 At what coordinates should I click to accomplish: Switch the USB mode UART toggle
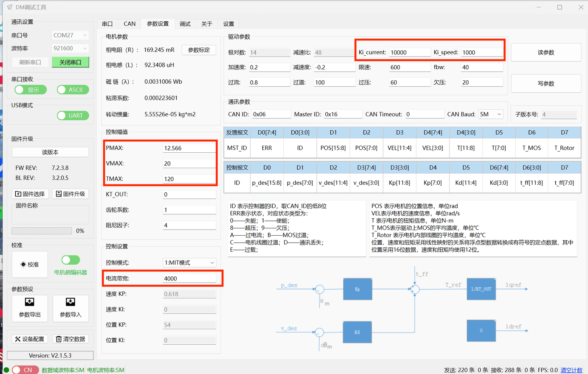[x=73, y=115]
